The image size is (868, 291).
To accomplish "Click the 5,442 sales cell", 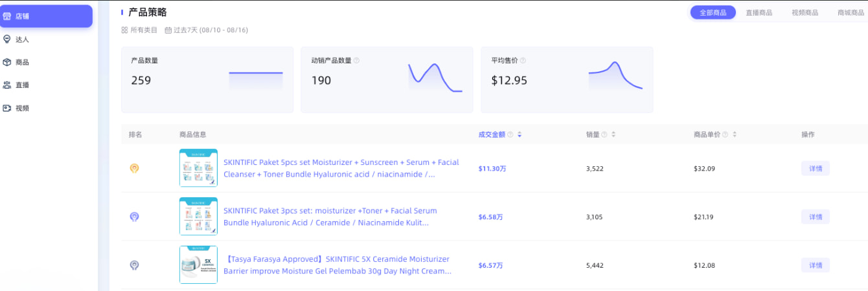I will [x=595, y=265].
